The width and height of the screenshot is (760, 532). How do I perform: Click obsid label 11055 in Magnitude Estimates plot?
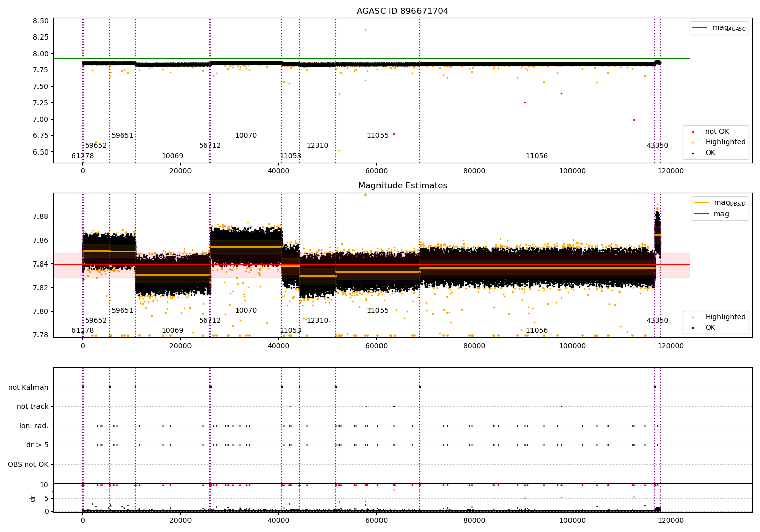tap(378, 311)
